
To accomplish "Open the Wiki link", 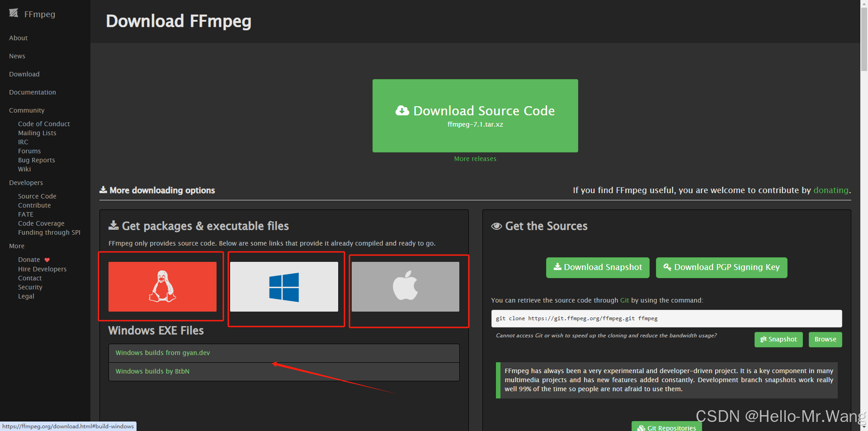I will coord(24,169).
